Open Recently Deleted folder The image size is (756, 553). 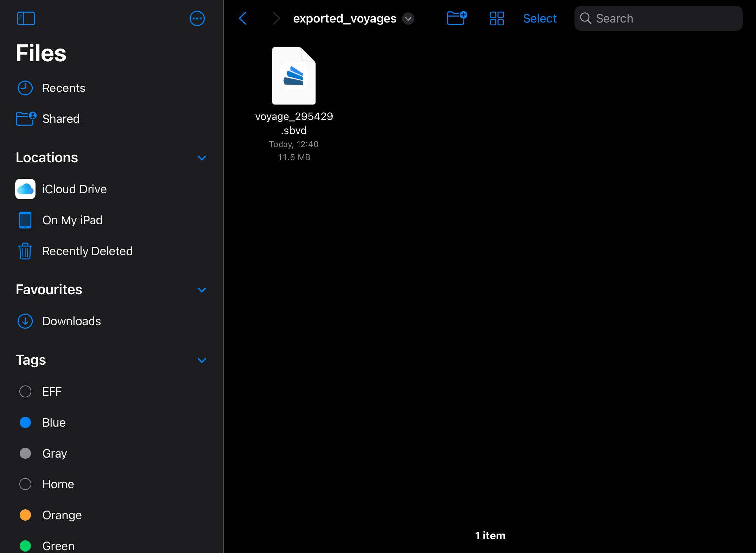88,251
